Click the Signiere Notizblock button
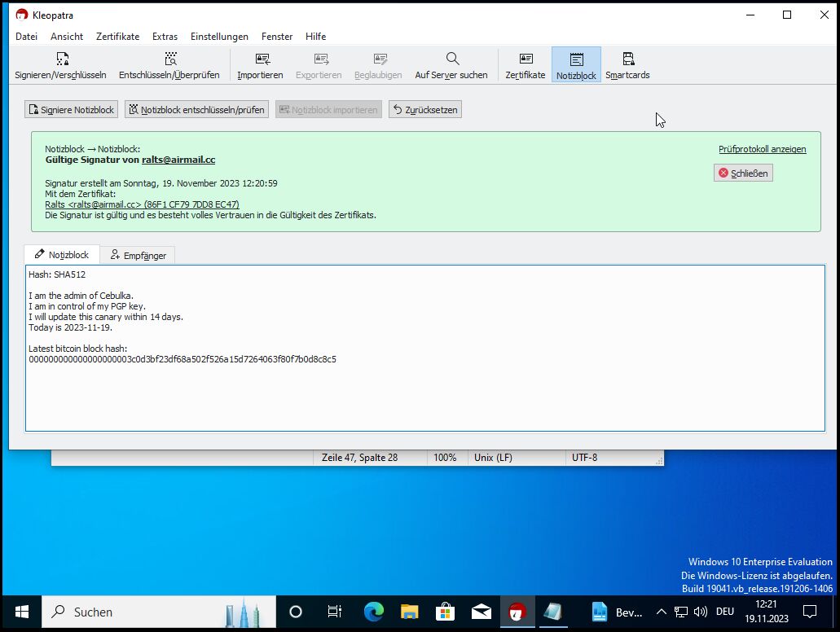 72,110
